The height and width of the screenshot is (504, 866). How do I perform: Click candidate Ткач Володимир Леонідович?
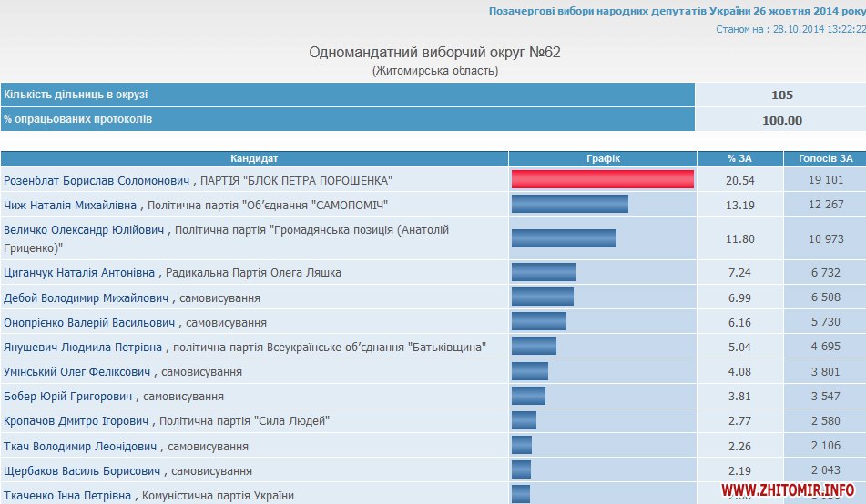[x=81, y=446]
